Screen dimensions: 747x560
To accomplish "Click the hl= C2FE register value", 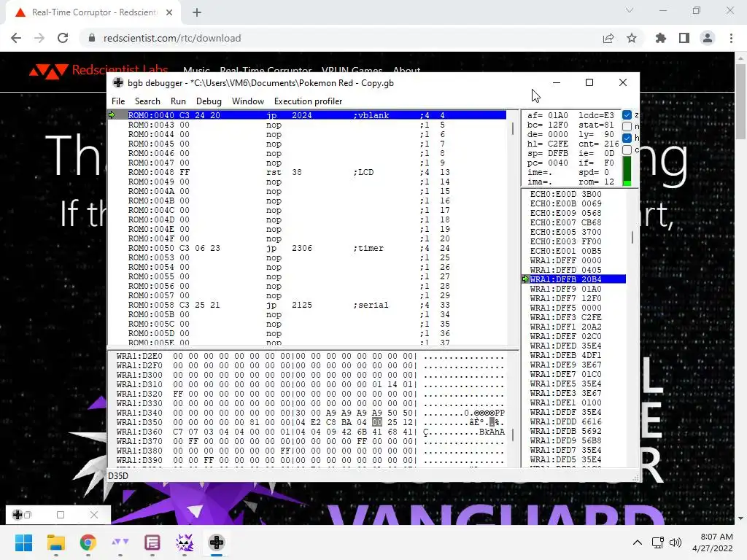I will (547, 144).
